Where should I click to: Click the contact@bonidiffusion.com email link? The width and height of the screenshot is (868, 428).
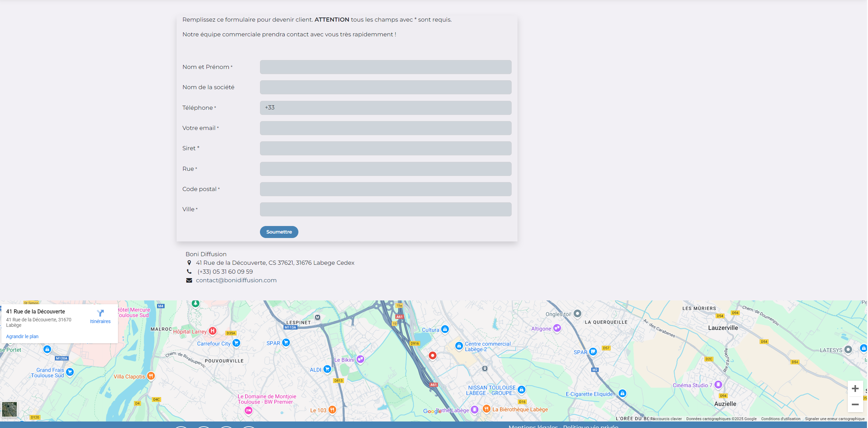[x=236, y=280]
